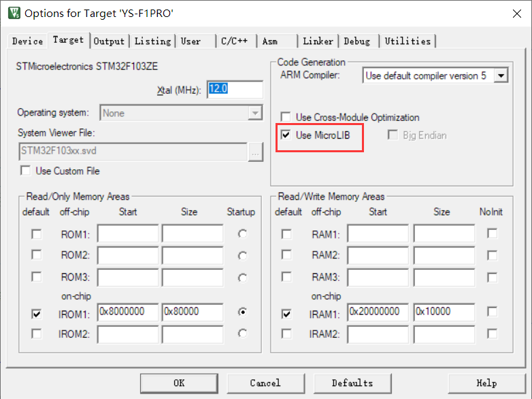Check the ROM2 default checkbox
Screen dimensions: 532x399
(36, 255)
